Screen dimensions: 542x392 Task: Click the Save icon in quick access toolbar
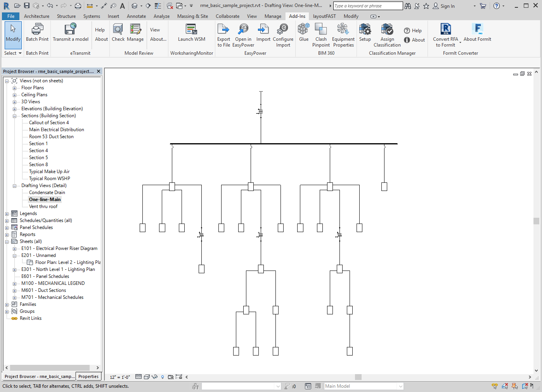coord(27,6)
